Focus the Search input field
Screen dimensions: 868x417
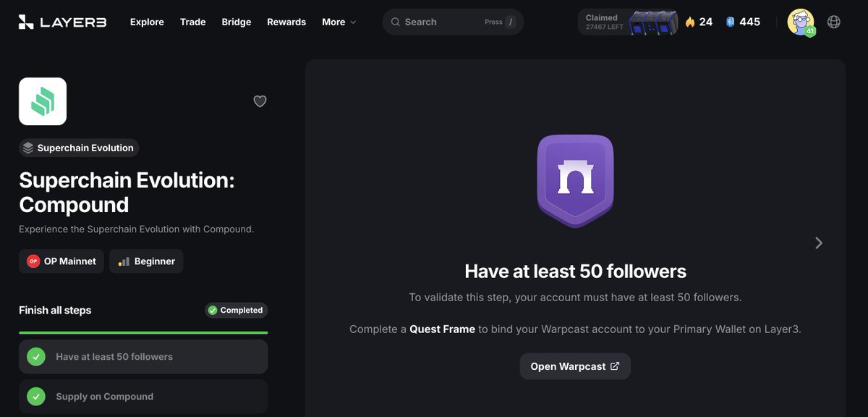453,22
